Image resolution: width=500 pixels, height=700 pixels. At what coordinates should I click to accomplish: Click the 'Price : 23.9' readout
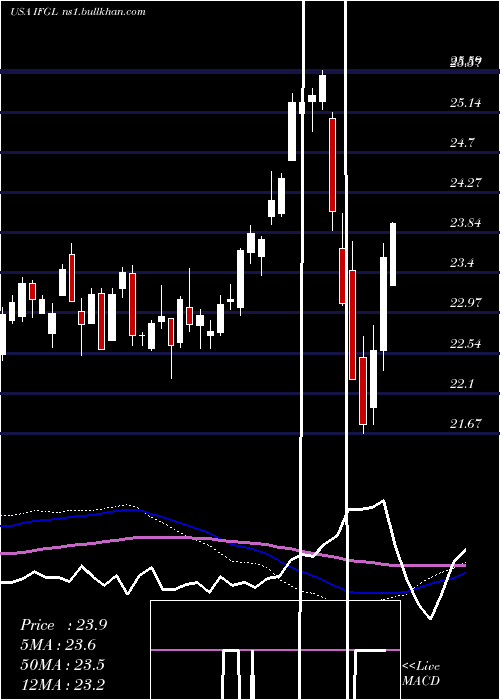63,625
